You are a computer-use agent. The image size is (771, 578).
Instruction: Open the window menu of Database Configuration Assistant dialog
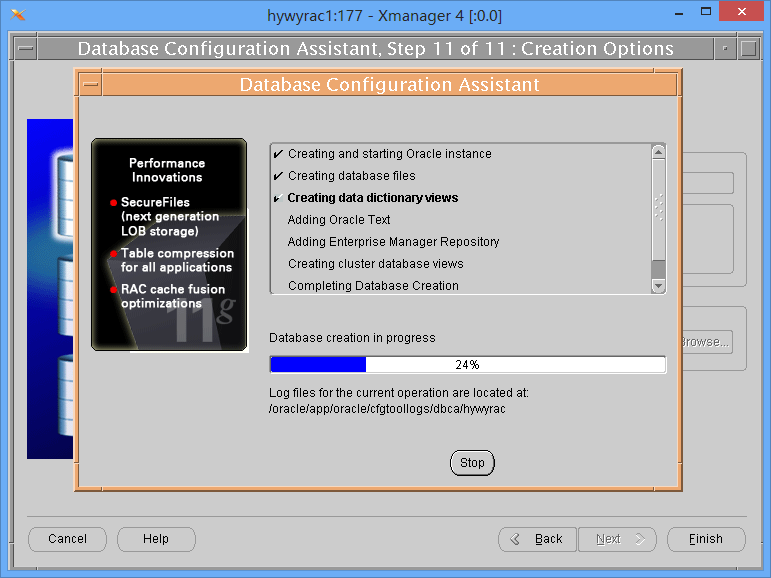click(x=90, y=85)
